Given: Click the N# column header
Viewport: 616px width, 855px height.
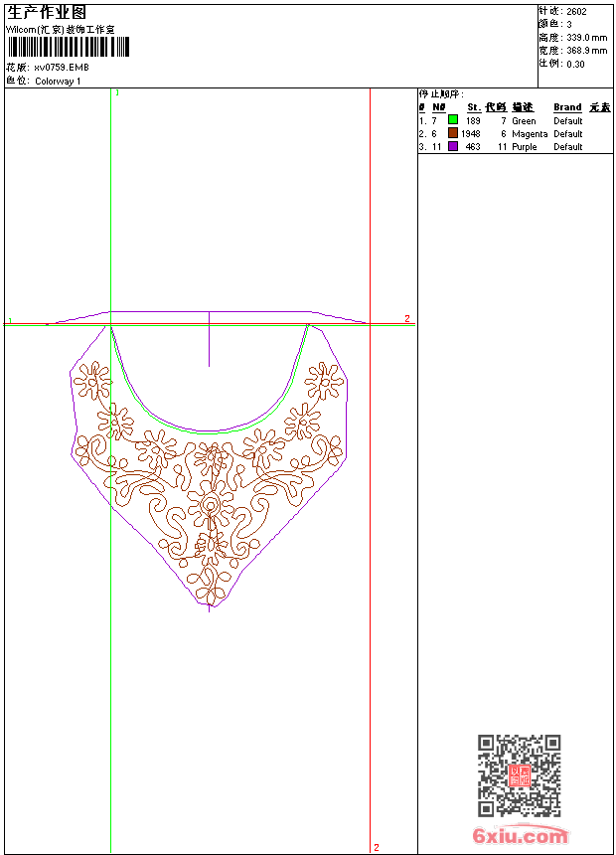Looking at the screenshot, I should pyautogui.click(x=439, y=107).
